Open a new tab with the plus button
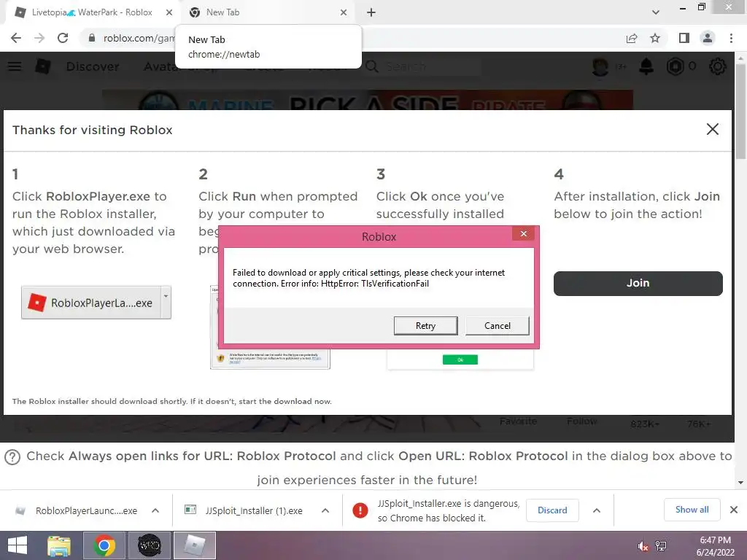Viewport: 747px width, 560px height. [371, 12]
